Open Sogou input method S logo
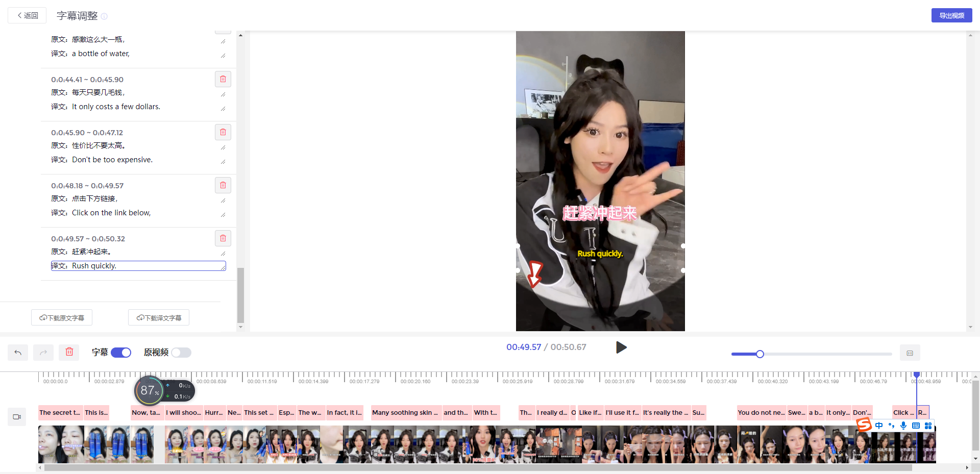Viewport: 980px width, 474px height. tap(864, 425)
